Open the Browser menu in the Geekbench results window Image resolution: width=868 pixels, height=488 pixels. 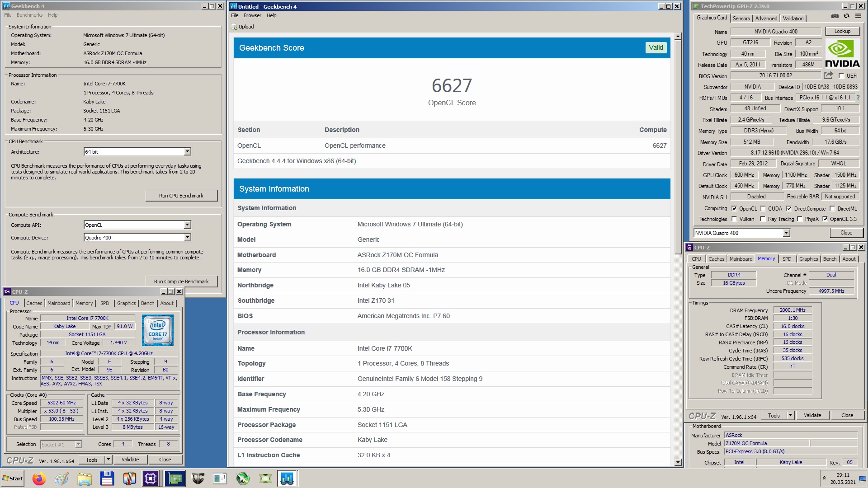252,15
